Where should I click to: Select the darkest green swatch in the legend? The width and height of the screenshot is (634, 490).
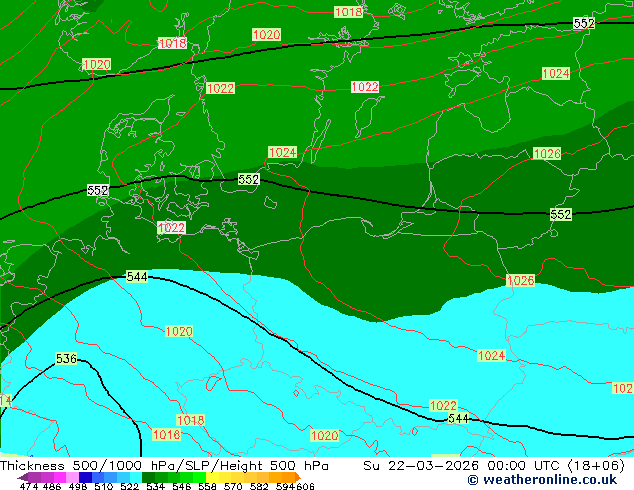148,477
